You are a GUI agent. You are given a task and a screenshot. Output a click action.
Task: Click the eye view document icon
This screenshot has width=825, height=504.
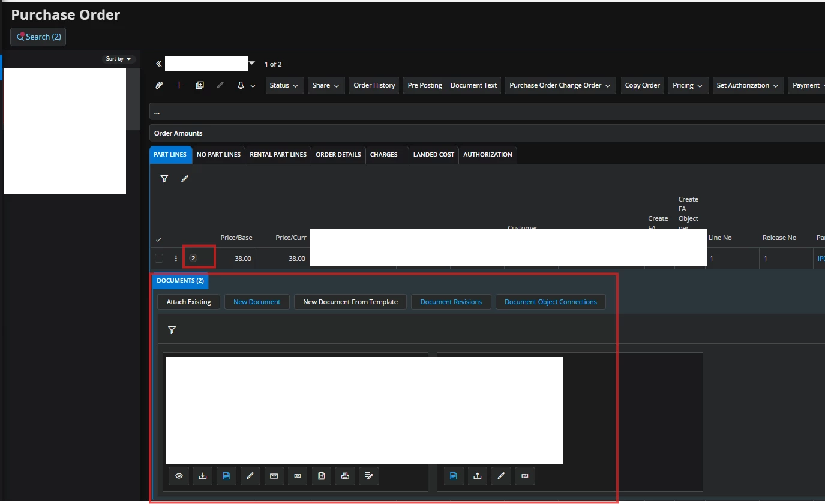click(179, 476)
